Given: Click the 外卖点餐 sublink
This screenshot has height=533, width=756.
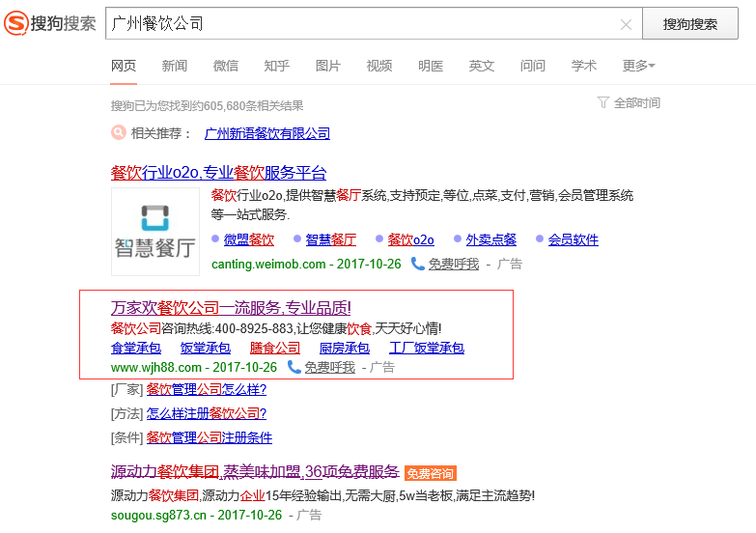Looking at the screenshot, I should pos(490,239).
